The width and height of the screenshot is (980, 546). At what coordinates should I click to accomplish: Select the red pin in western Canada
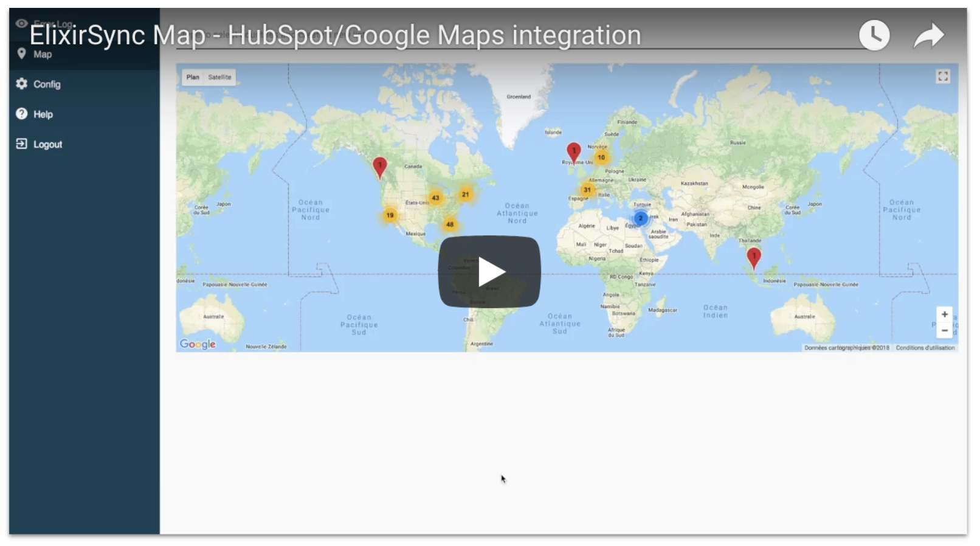coord(380,168)
